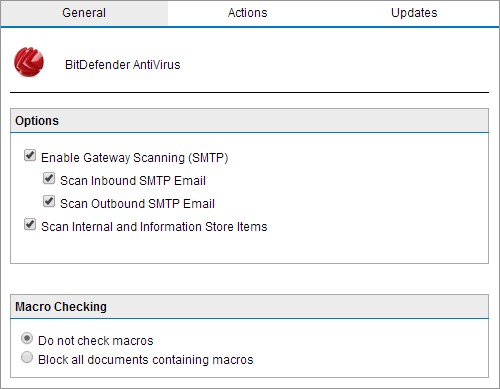This screenshot has height=389, width=500.
Task: Click the Do not check macros label text
Action: point(96,341)
